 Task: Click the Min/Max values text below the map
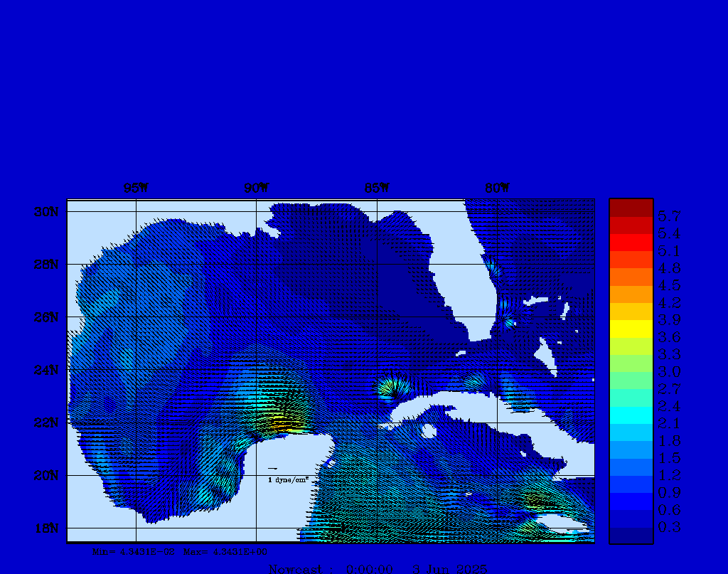180,551
